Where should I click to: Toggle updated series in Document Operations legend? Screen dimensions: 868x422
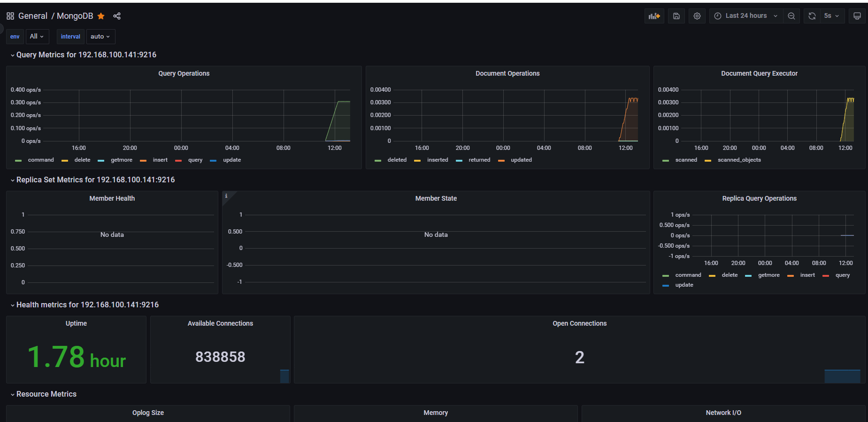point(521,160)
